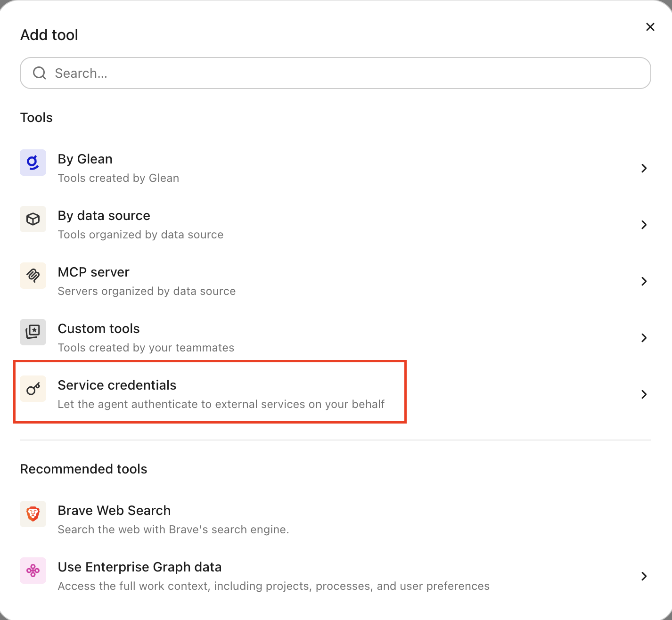Expand the Service credentials chevron
This screenshot has height=620, width=672.
pyautogui.click(x=644, y=394)
